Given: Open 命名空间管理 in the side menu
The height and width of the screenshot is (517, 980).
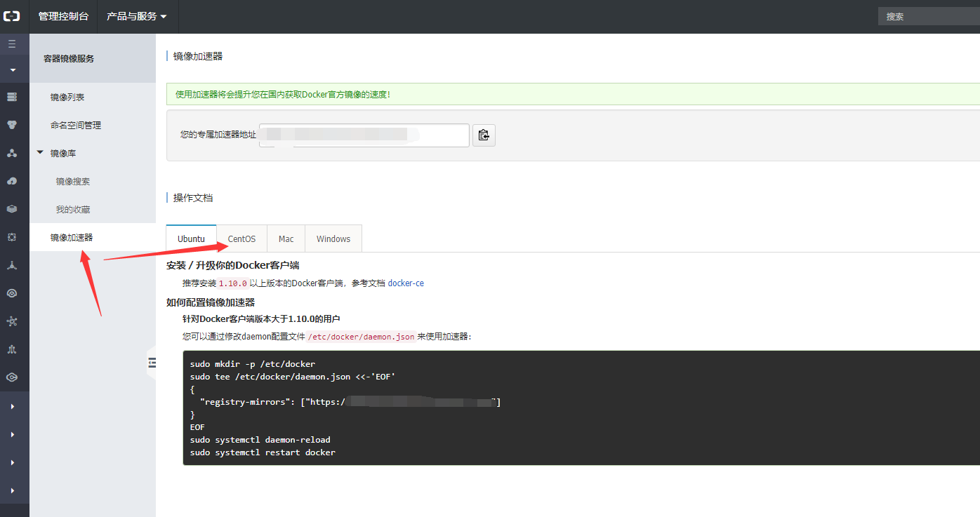Looking at the screenshot, I should (x=76, y=125).
